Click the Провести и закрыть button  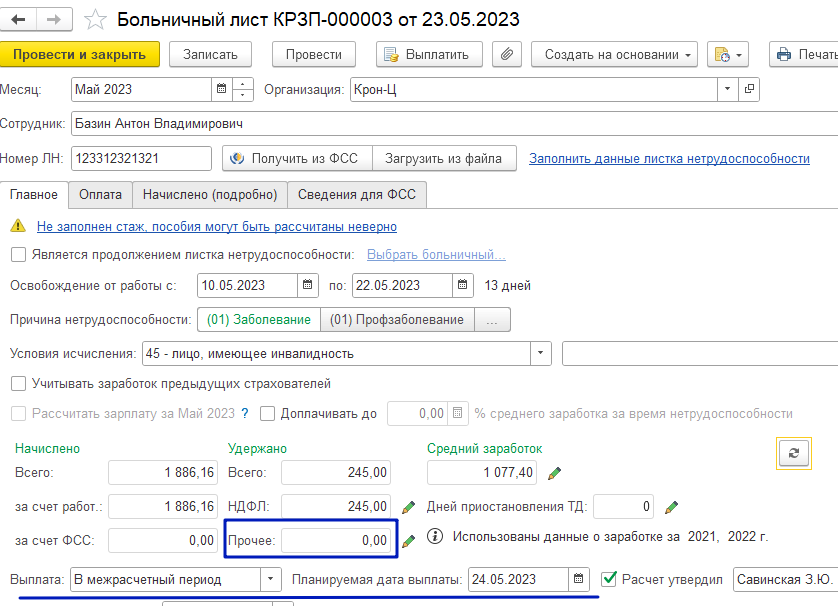[x=79, y=54]
